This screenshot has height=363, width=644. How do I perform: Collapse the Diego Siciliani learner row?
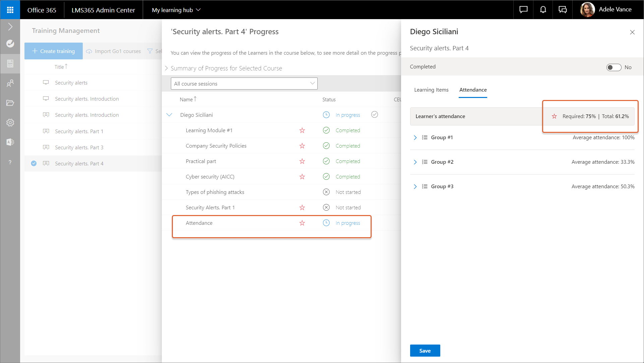tap(169, 115)
